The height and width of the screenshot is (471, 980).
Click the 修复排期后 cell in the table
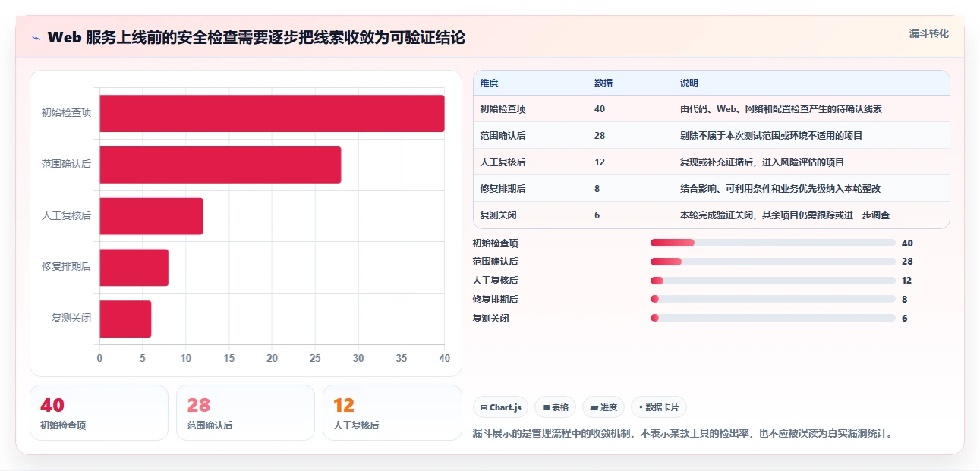503,189
